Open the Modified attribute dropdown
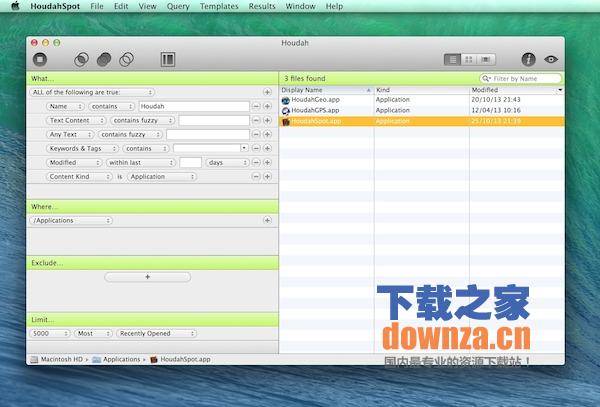 pyautogui.click(x=74, y=163)
